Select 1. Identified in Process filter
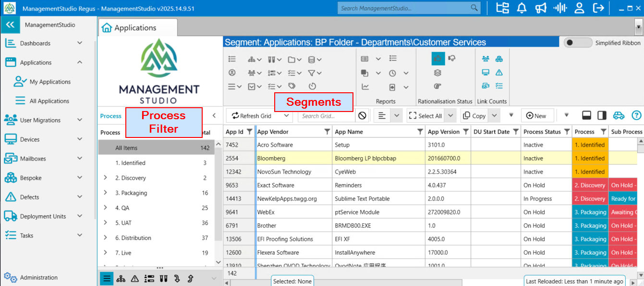Image resolution: width=644 pixels, height=286 pixels. point(156,163)
